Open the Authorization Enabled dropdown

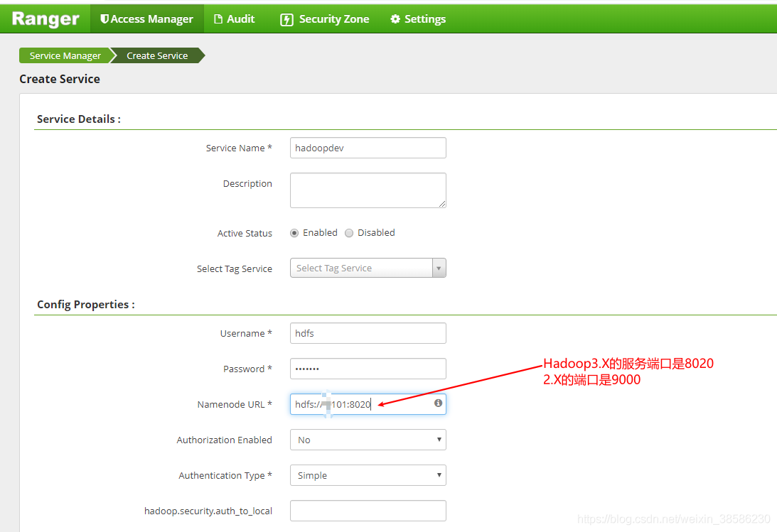coord(368,440)
